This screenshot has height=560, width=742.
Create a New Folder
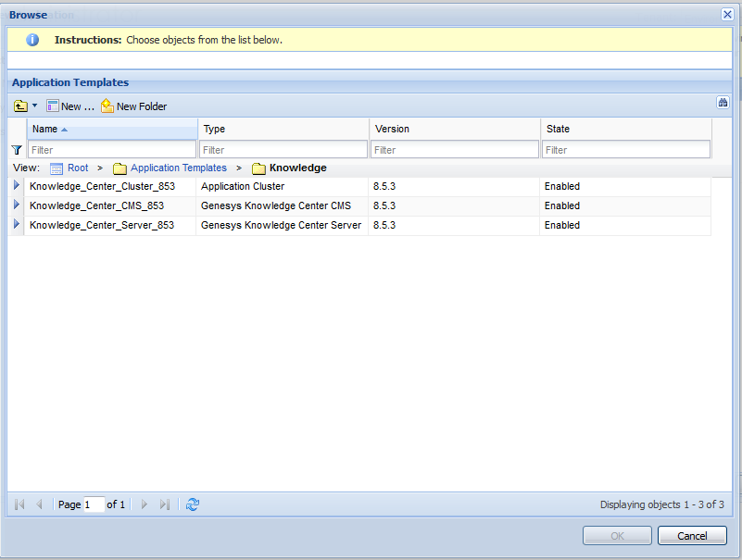point(134,106)
